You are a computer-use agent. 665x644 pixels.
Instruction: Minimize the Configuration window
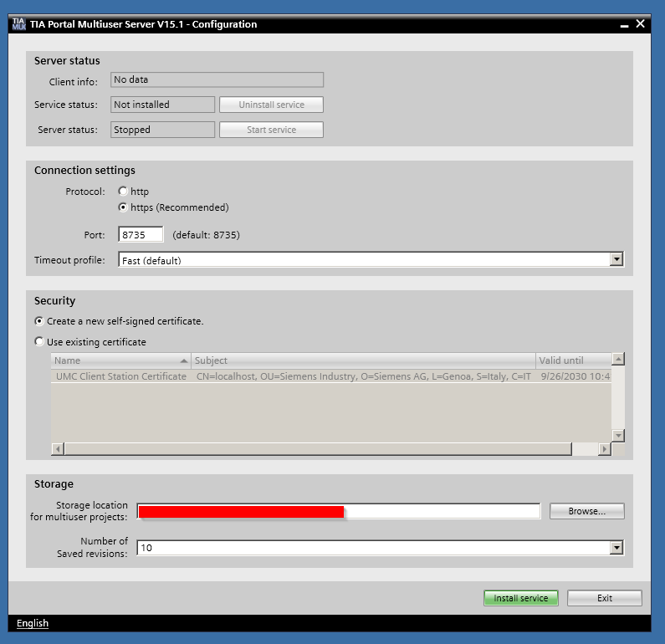(624, 25)
